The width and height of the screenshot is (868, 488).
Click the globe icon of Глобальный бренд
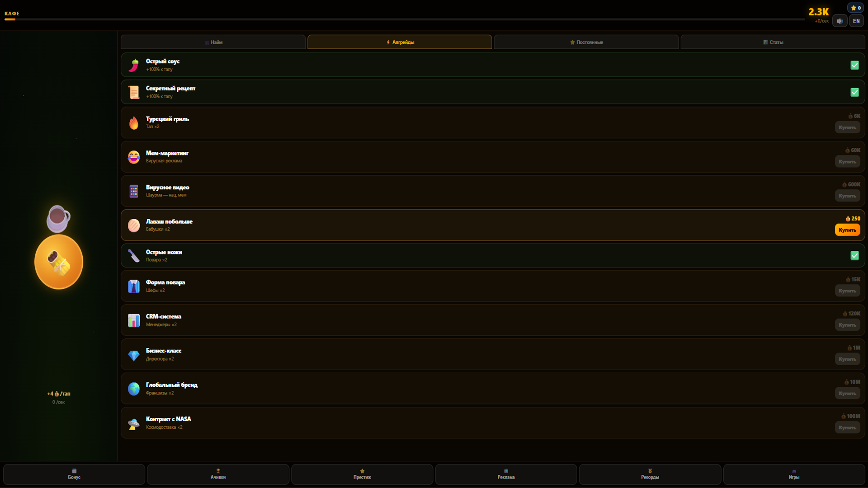[x=134, y=389]
